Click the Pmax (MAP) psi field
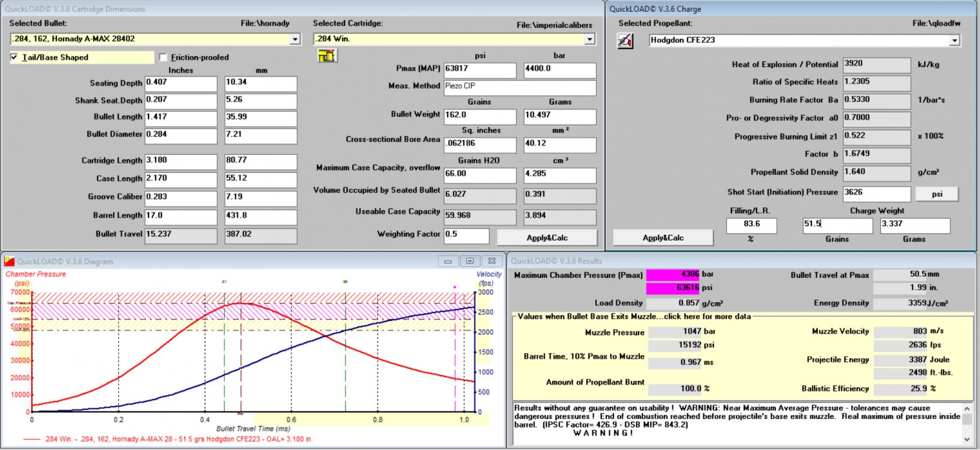Viewport: 980px width, 450px height. click(480, 70)
